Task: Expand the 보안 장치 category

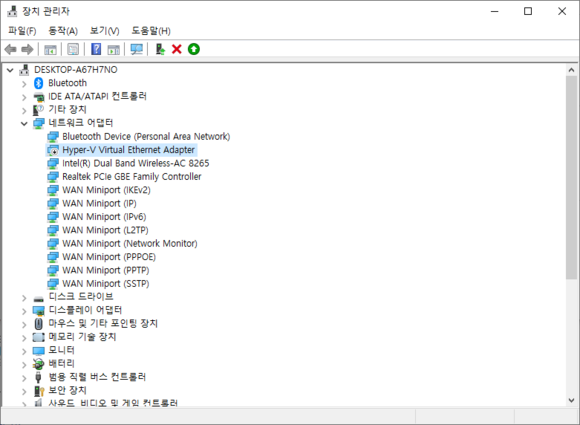Action: pos(24,391)
